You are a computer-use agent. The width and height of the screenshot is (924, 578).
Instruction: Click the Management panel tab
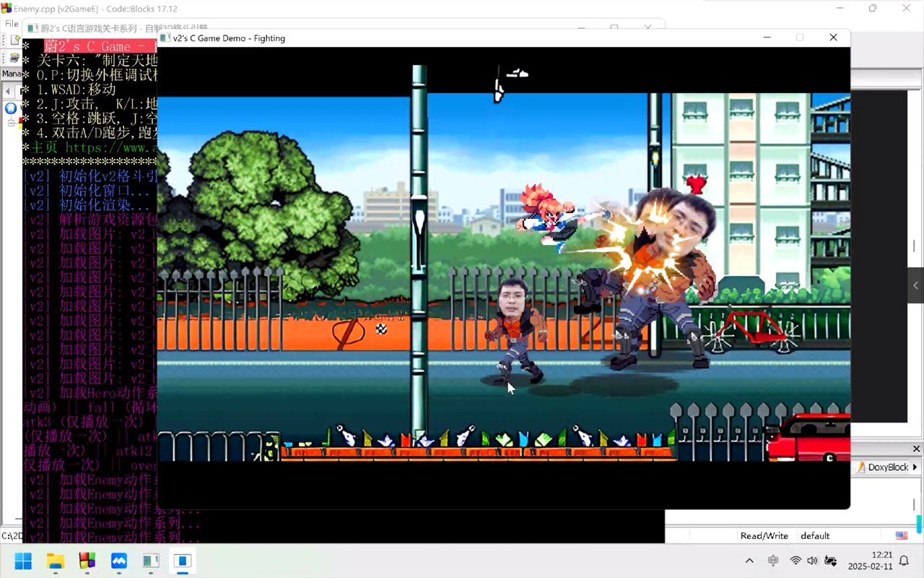11,74
